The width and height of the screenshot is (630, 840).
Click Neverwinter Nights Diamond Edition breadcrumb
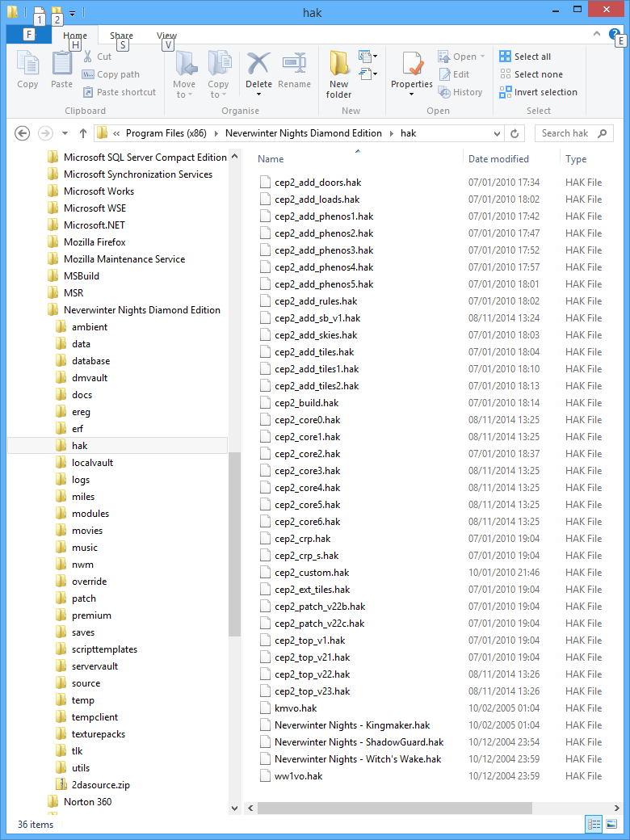[303, 133]
